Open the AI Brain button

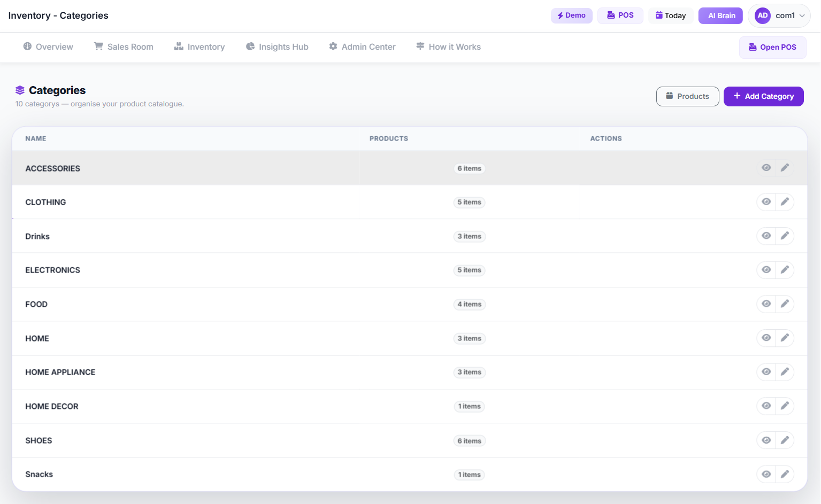[x=720, y=15]
